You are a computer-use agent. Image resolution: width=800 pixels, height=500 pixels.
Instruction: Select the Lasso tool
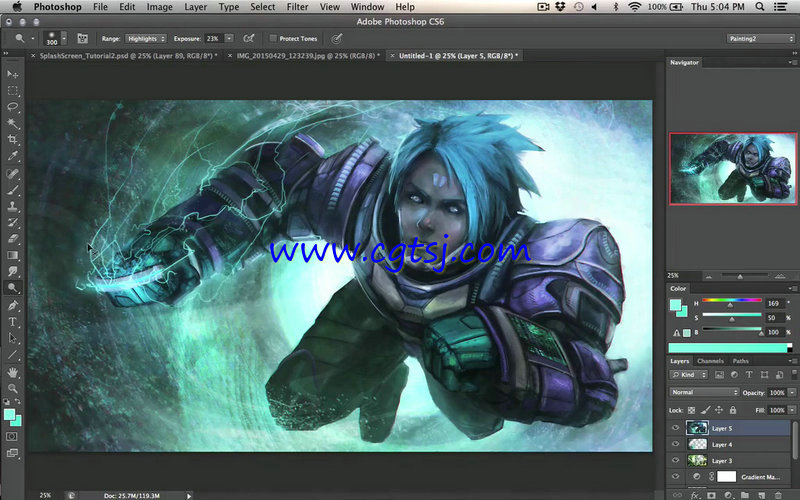point(12,107)
